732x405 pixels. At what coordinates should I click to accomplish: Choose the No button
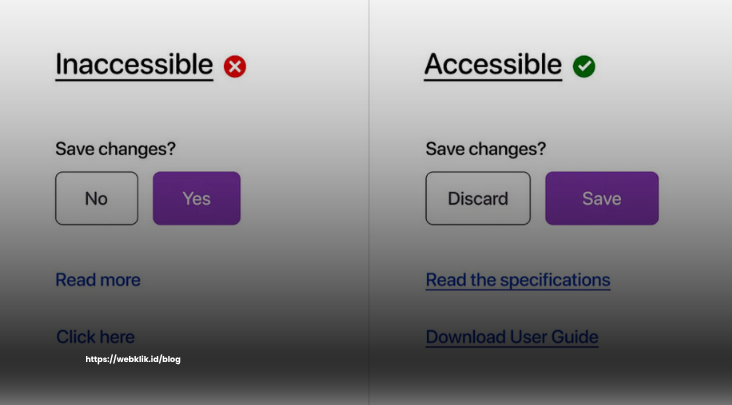[97, 198]
